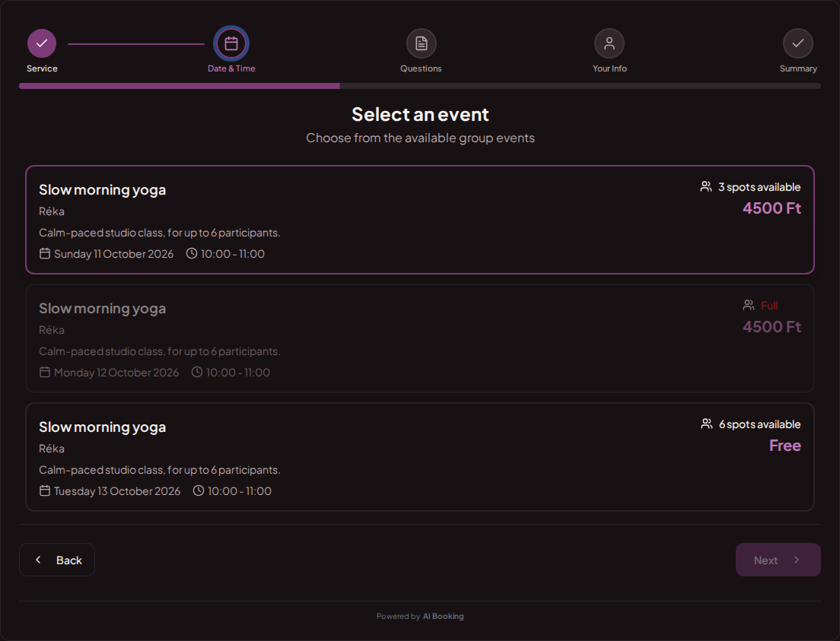Click the calendar icon beside Monday 12 October 2026
Screen dimensions: 840x641
45,372
